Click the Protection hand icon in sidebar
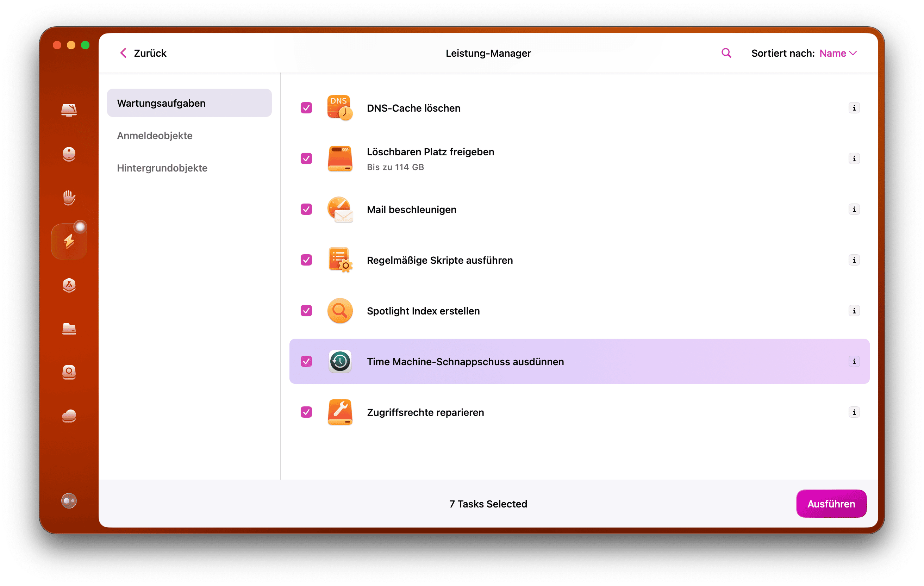 69,198
